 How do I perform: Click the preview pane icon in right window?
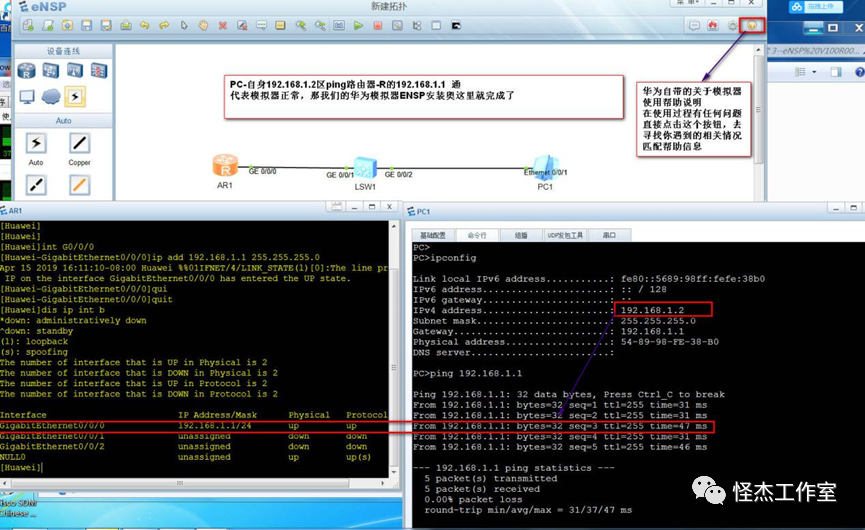pos(836,72)
